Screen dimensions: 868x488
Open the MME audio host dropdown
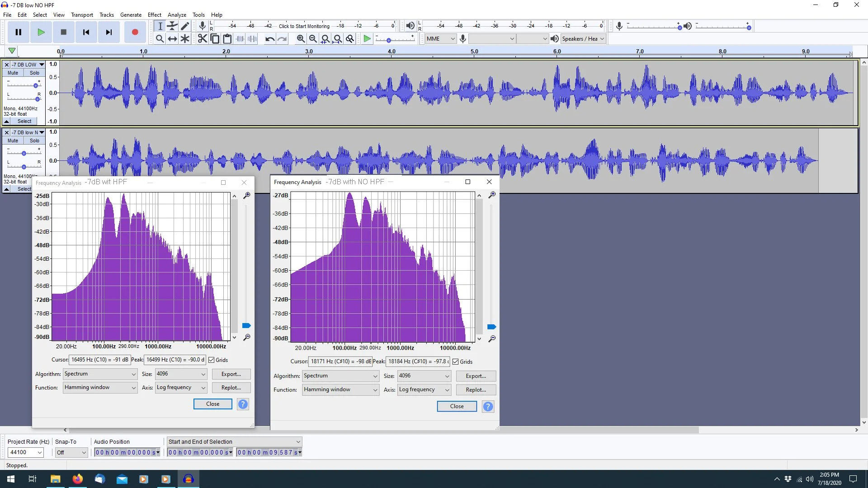pyautogui.click(x=440, y=39)
